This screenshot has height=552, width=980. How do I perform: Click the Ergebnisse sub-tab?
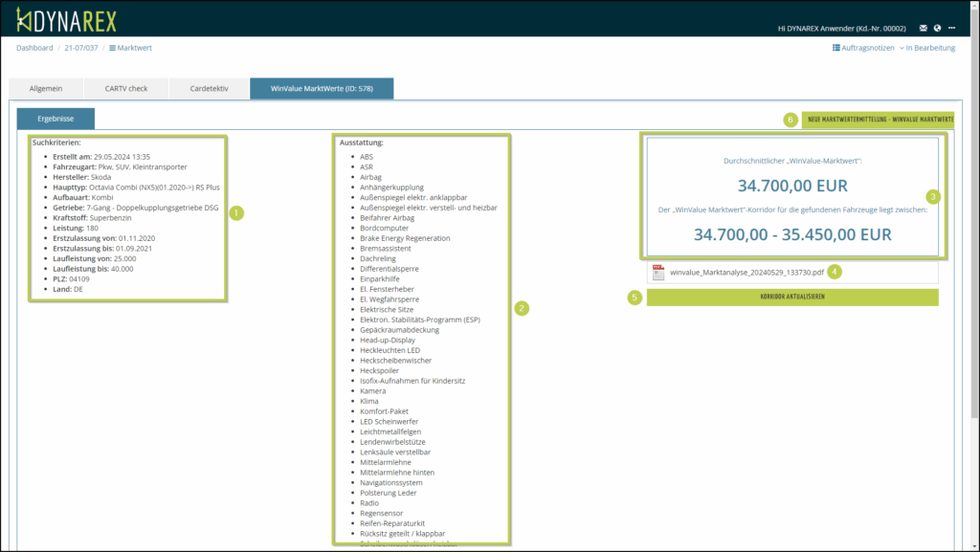coord(56,119)
